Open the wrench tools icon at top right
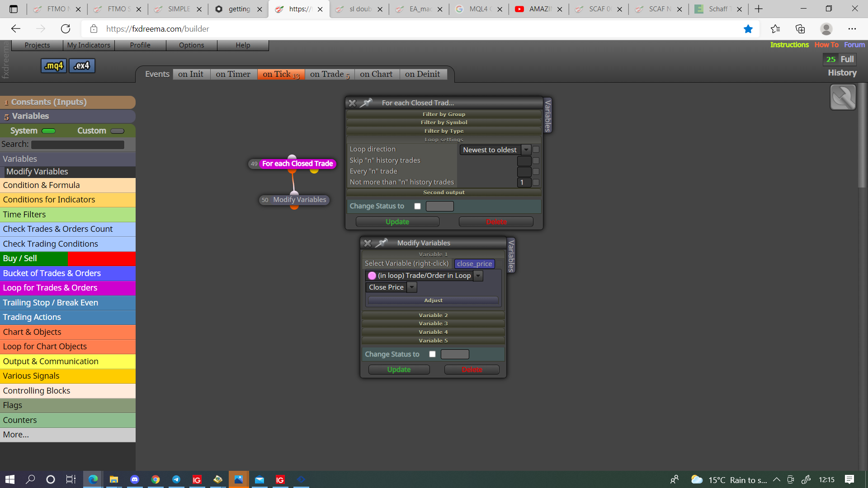868x488 pixels. tap(843, 97)
